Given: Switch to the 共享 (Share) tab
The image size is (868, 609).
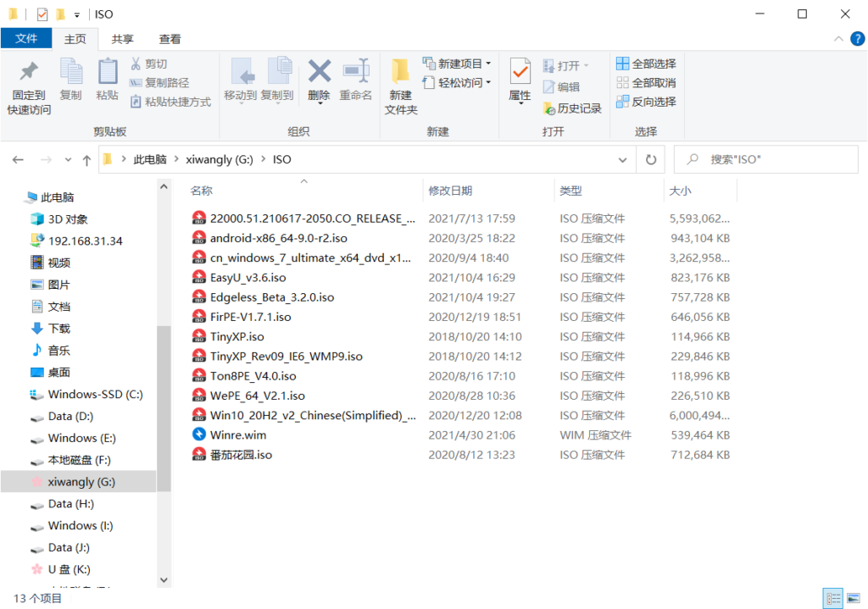Looking at the screenshot, I should tap(122, 39).
